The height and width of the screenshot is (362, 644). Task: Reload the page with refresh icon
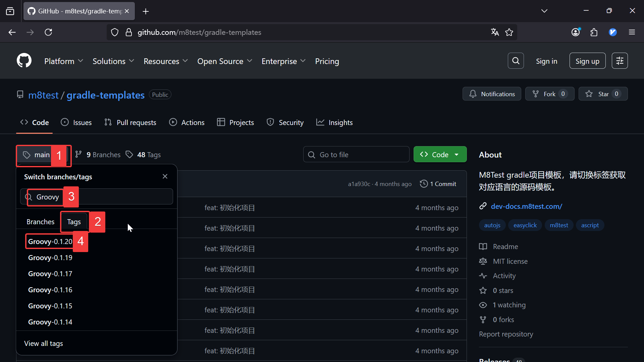(x=48, y=32)
